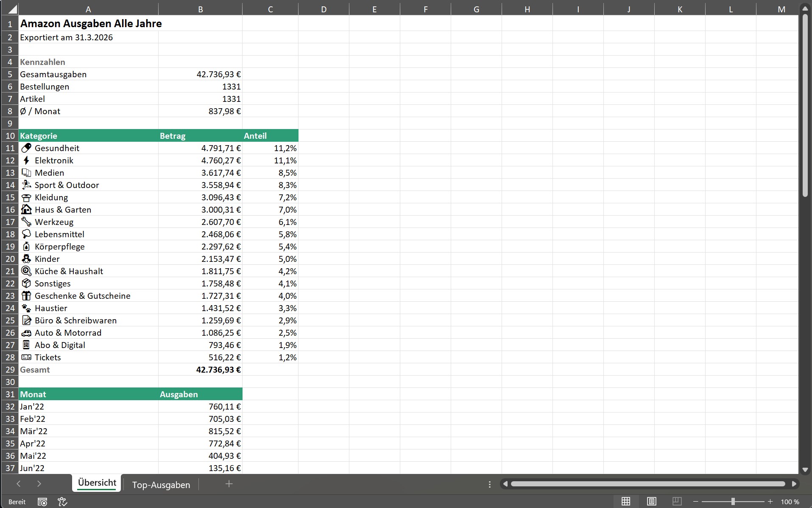Select row 10 header
Viewport: 812px width, 508px height.
pyautogui.click(x=10, y=136)
